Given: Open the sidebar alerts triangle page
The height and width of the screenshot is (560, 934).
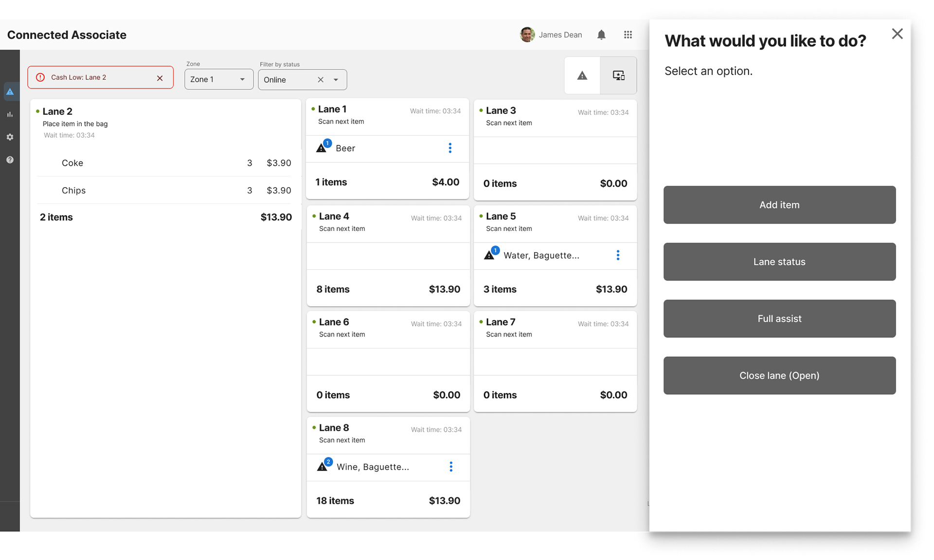Looking at the screenshot, I should coord(10,91).
